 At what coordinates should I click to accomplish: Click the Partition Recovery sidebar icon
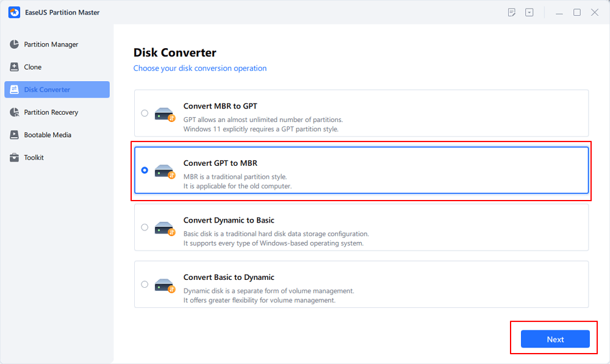(14, 112)
